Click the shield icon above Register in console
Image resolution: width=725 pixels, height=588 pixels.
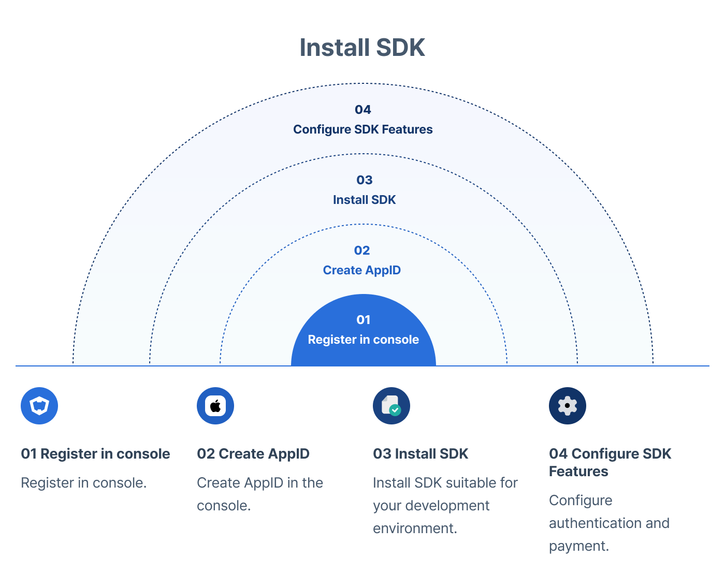[x=39, y=406]
